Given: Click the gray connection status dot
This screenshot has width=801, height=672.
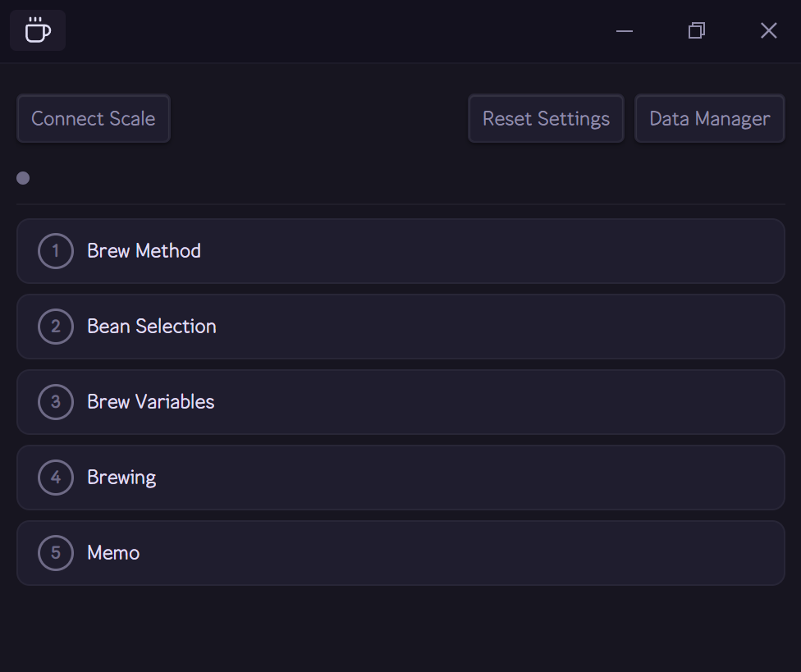Looking at the screenshot, I should 23,178.
